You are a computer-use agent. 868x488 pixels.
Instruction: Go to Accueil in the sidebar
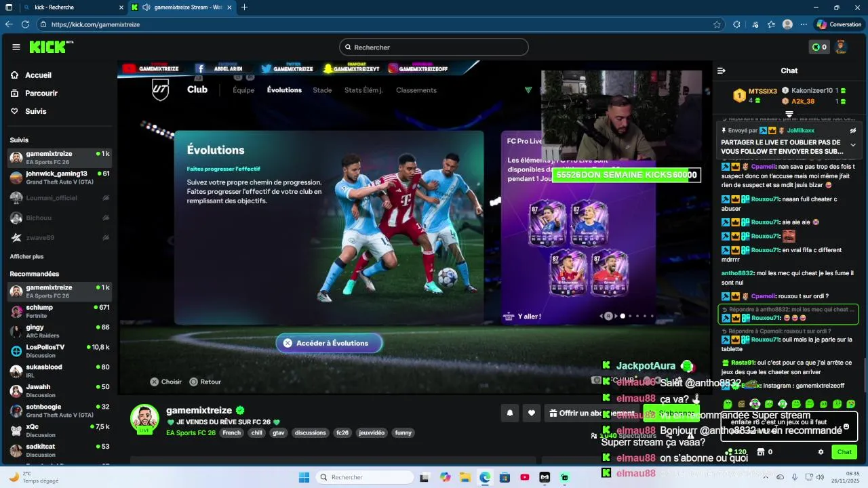pos(38,75)
